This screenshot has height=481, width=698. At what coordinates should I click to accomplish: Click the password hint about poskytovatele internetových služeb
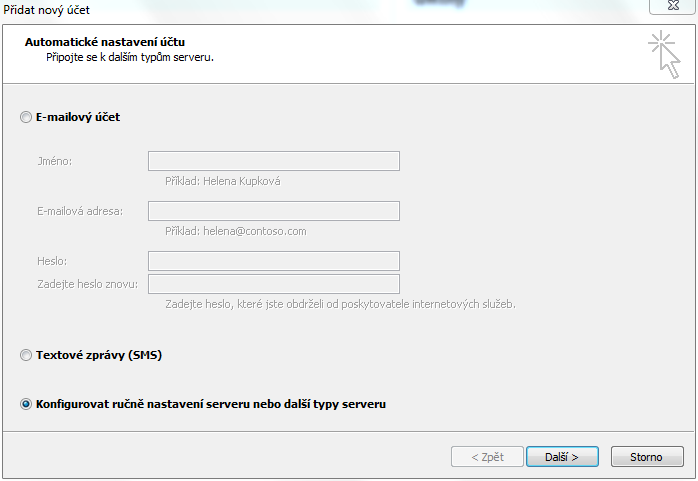[x=340, y=304]
